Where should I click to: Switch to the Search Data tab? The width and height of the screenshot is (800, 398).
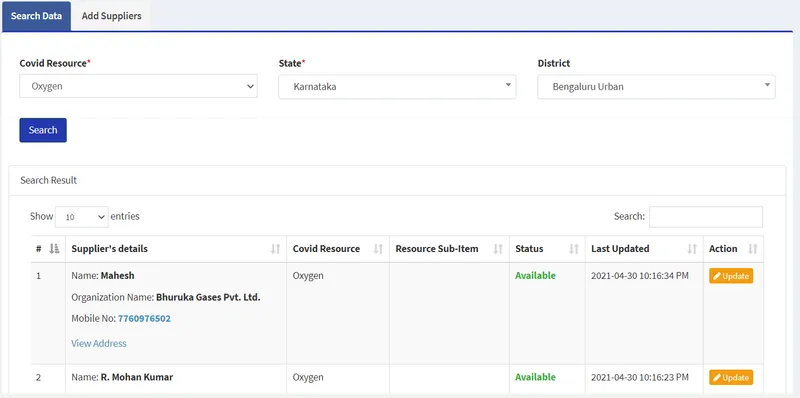36,16
